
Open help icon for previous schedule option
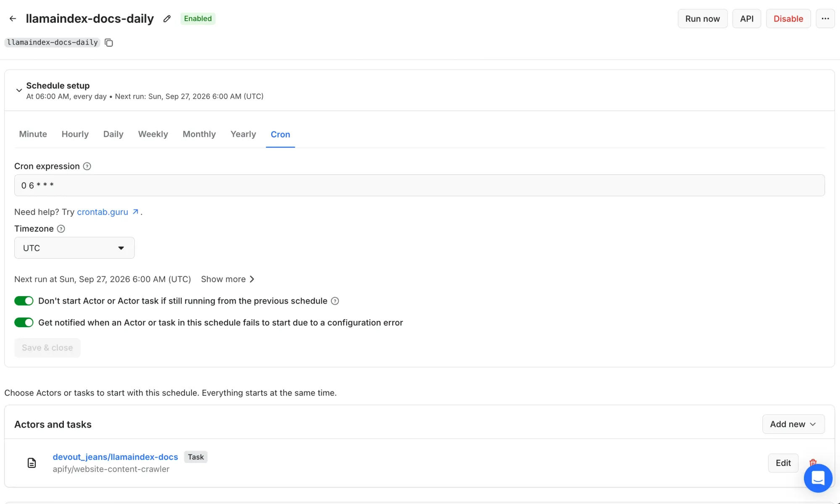tap(335, 301)
